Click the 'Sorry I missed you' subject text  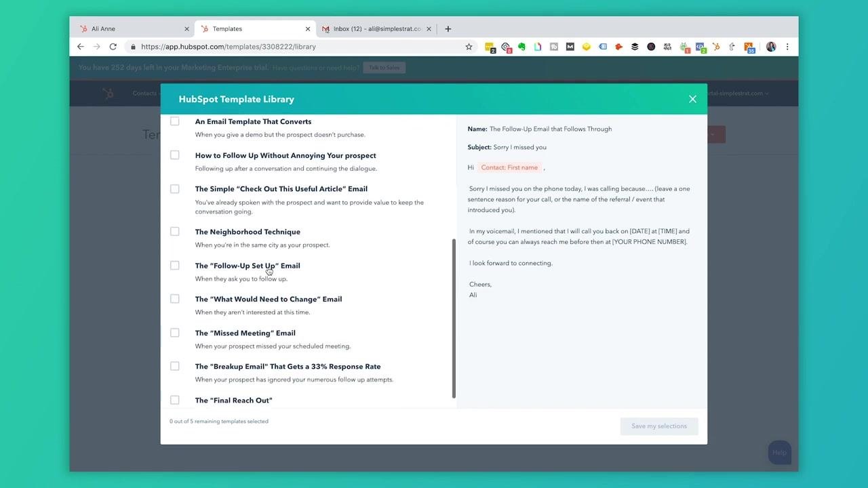(x=519, y=147)
